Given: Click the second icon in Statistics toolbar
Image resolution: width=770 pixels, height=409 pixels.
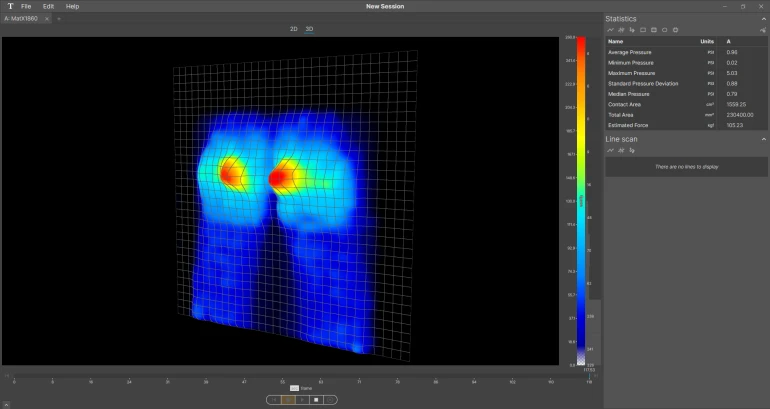Looking at the screenshot, I should click(x=621, y=30).
